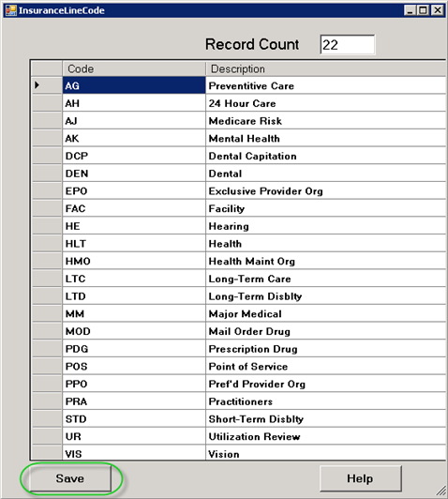Click the Major Medical description cell
Image resolution: width=448 pixels, height=499 pixels.
click(326, 313)
